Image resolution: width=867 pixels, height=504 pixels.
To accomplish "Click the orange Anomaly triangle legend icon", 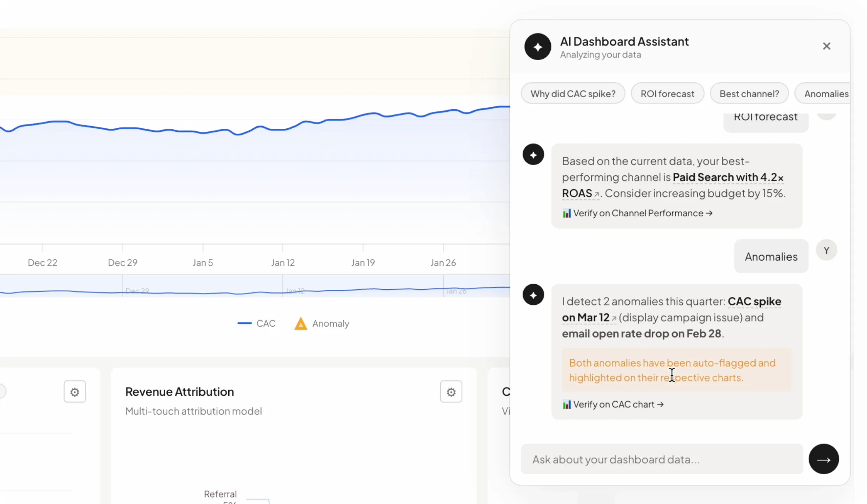I will point(301,324).
